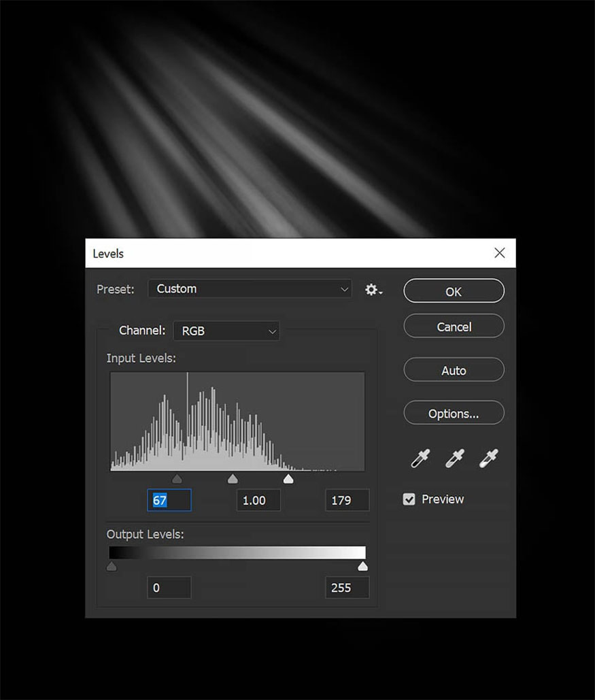Apply Auto levels correction

pyautogui.click(x=454, y=370)
